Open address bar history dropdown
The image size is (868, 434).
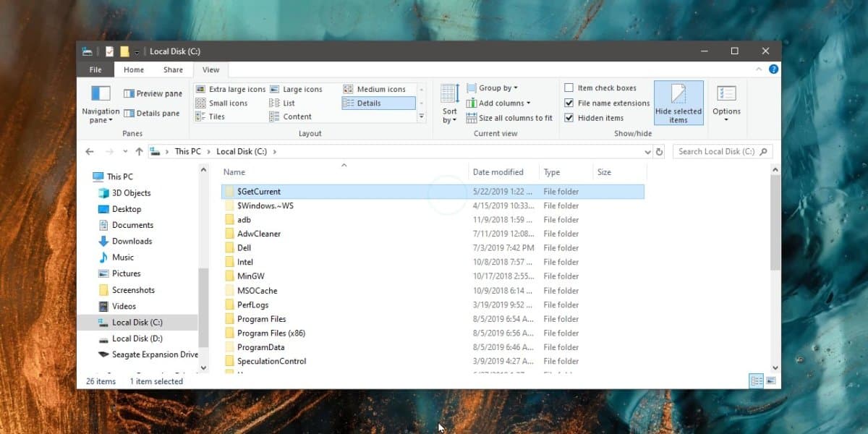pos(647,152)
